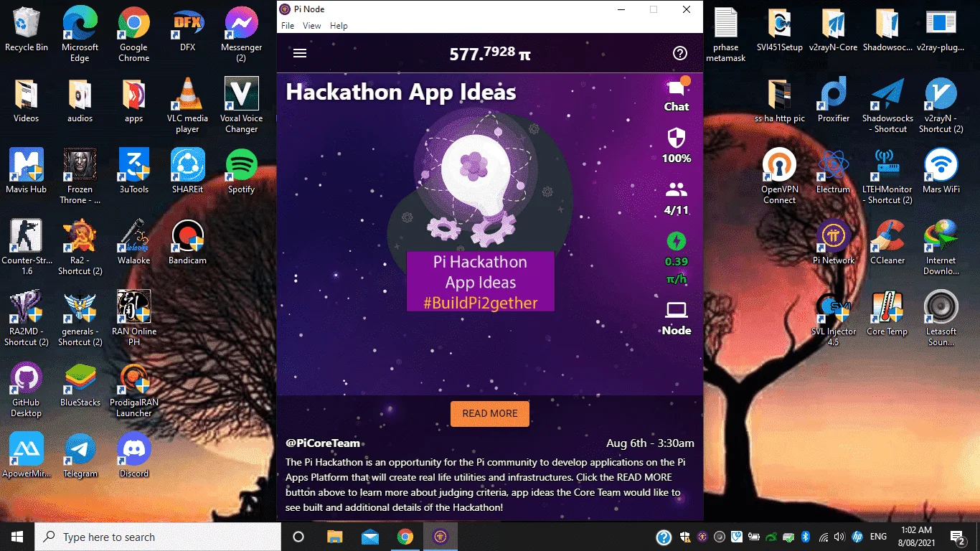Screen dimensions: 980x551
Task: Select the Internet Download Manager desktop icon
Action: (941, 247)
